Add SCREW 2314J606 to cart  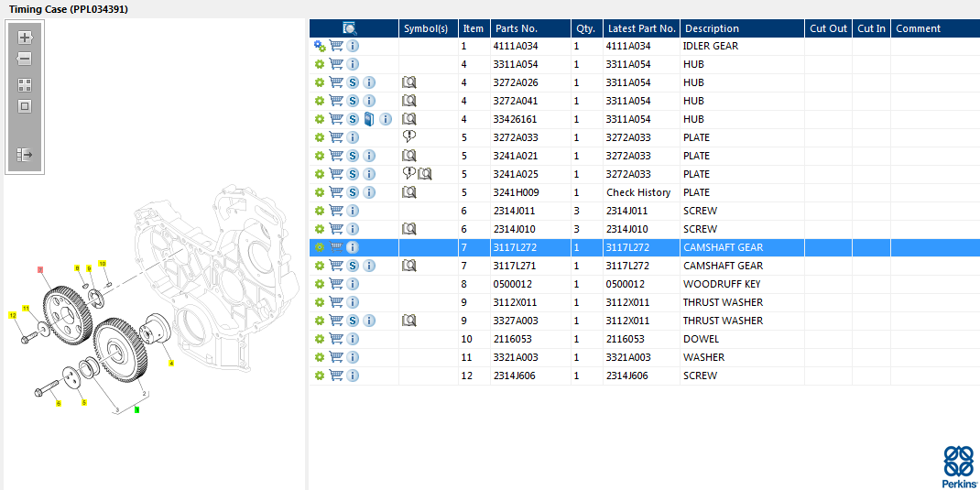(336, 376)
